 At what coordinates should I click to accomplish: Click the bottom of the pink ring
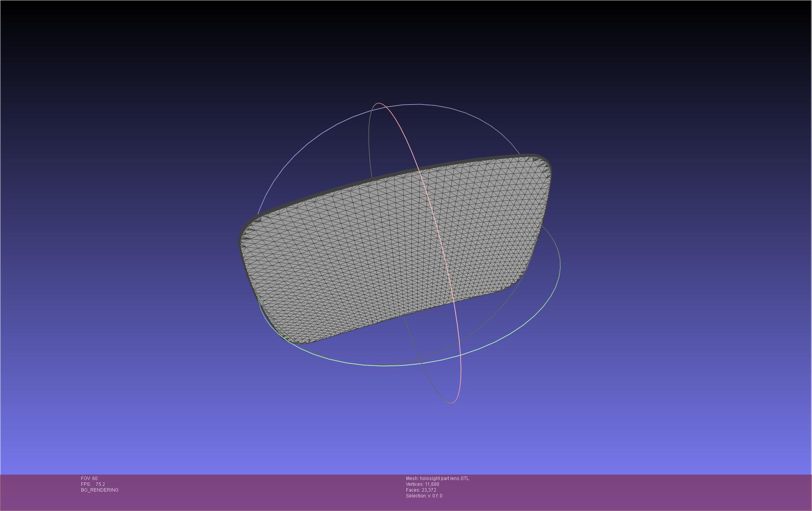tap(452, 403)
